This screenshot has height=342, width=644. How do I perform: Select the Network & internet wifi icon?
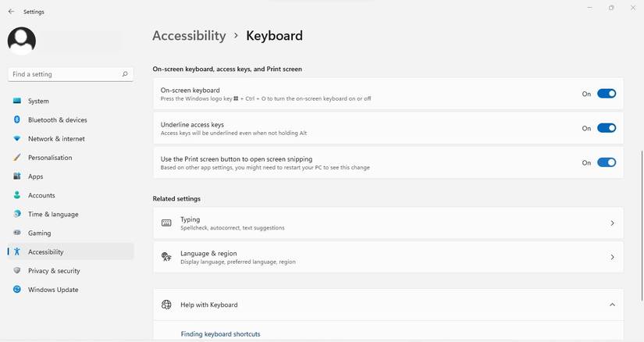(x=17, y=139)
